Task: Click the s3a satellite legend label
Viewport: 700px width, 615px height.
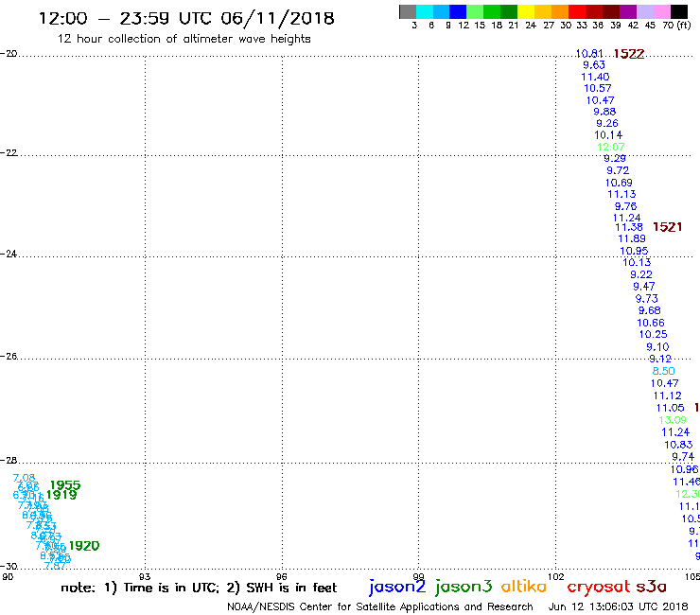Action: [x=651, y=587]
